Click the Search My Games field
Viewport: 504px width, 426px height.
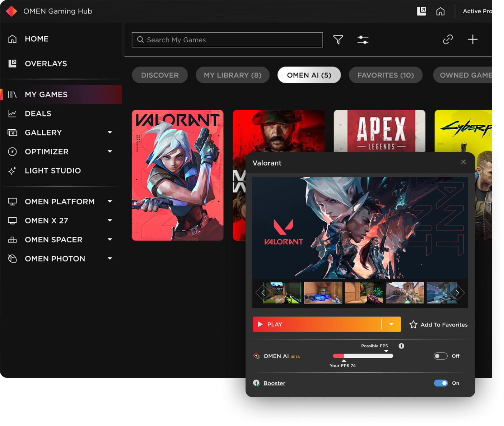tap(227, 40)
